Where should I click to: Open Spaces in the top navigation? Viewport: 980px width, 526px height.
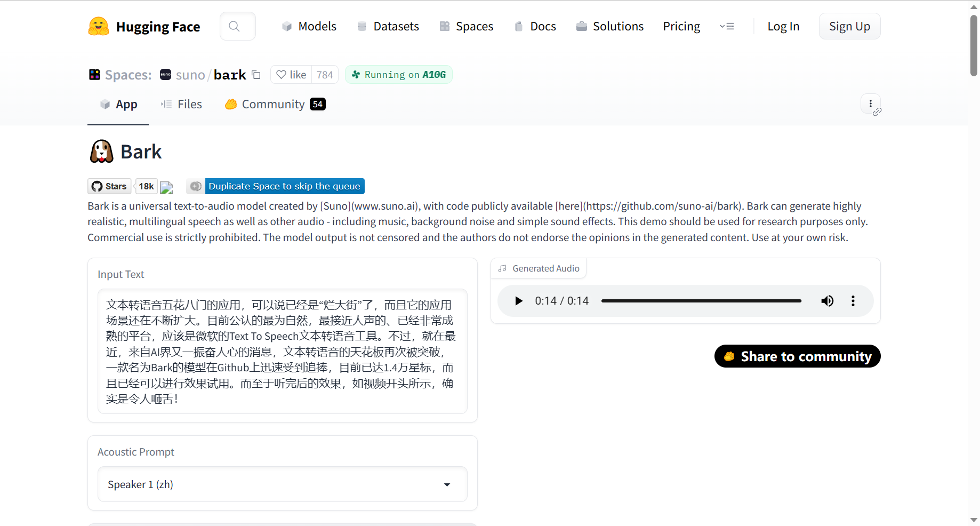coord(467,26)
